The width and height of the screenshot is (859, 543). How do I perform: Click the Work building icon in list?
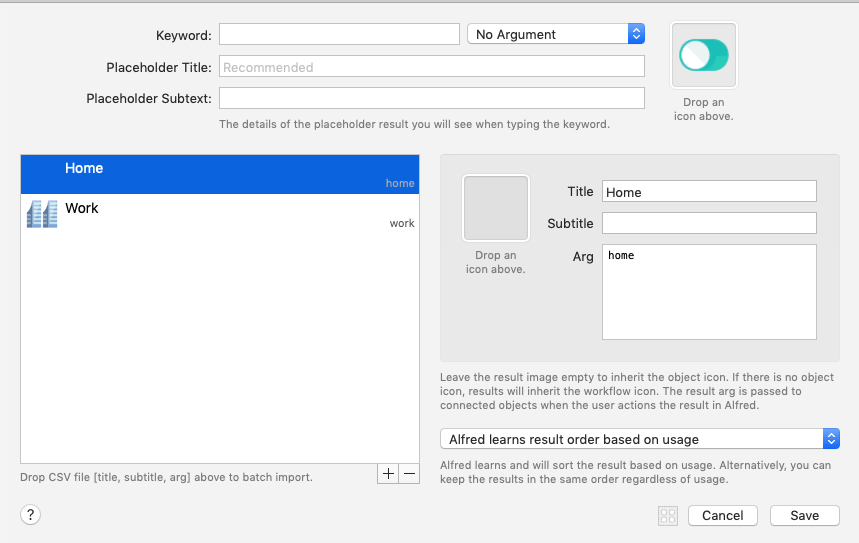[x=42, y=214]
